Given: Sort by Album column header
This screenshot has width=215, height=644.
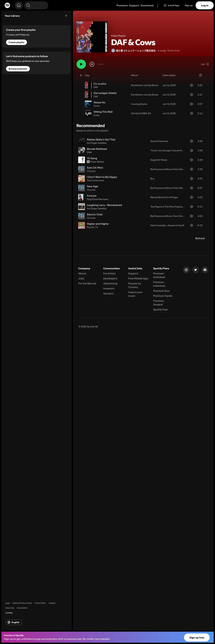Looking at the screenshot, I should [x=134, y=75].
